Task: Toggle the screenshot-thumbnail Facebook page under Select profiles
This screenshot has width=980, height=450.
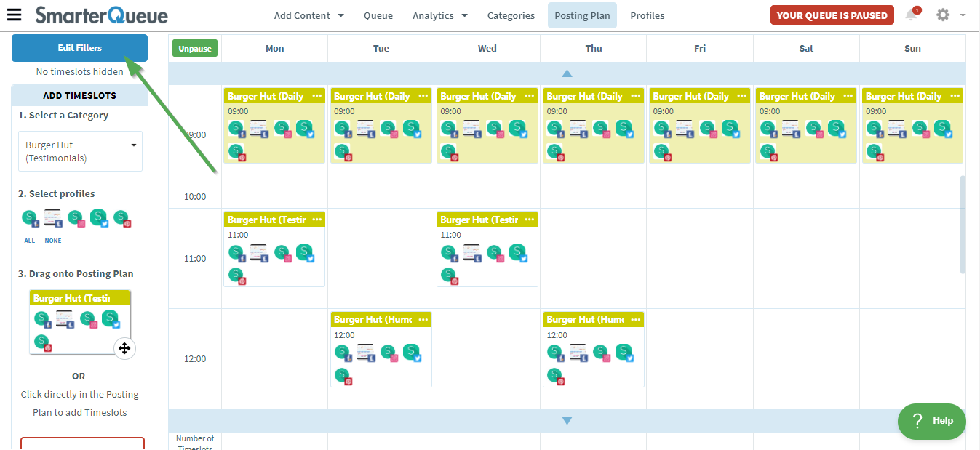Action: tap(54, 218)
